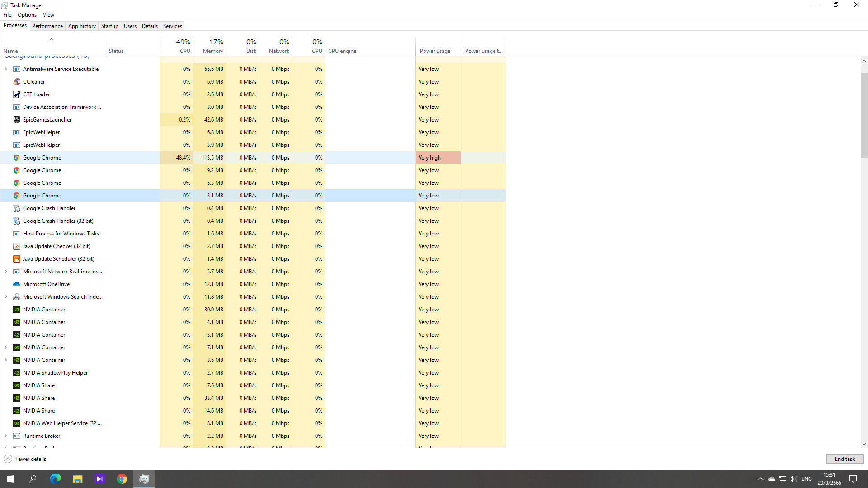Viewport: 868px width, 488px height.
Task: Launch Microsoft Edge from the taskbar
Action: pos(55,479)
